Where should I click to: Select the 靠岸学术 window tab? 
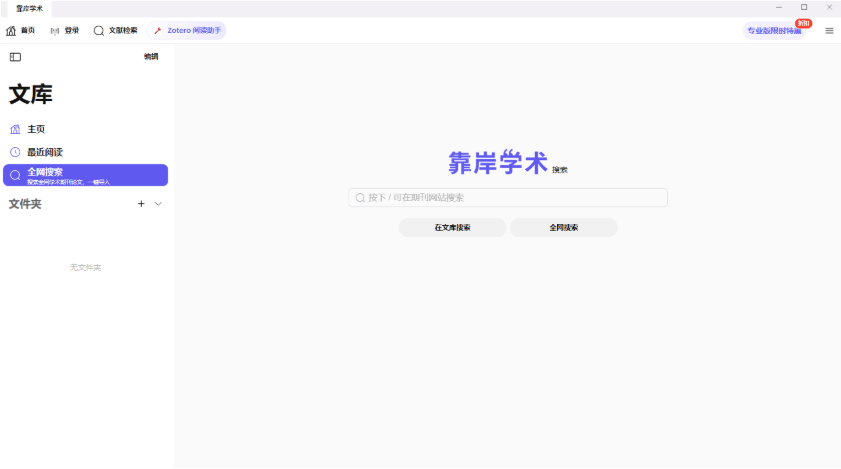(29, 9)
